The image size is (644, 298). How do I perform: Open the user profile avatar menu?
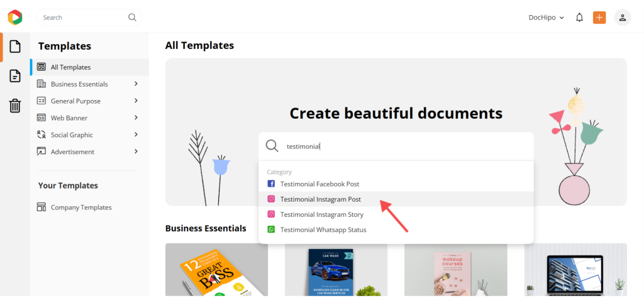(x=623, y=18)
